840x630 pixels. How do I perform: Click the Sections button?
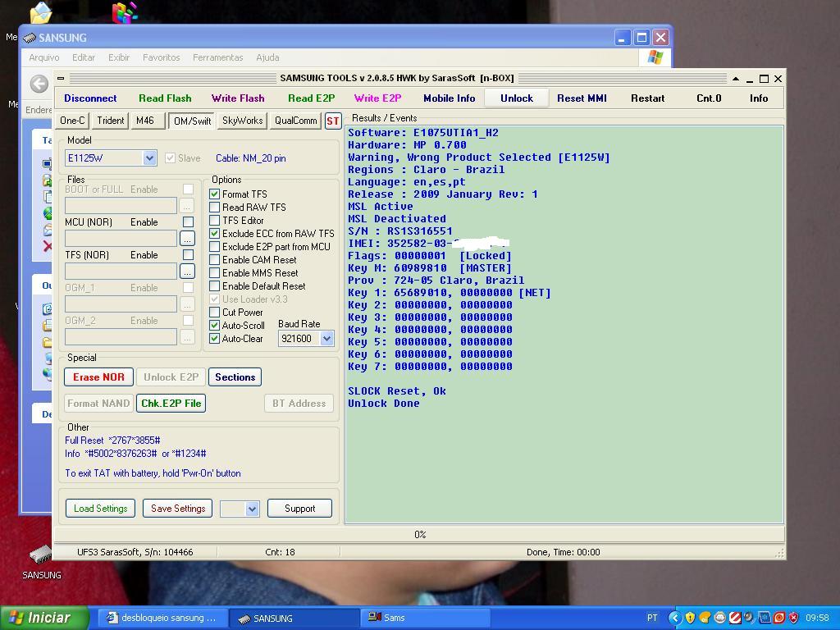tap(235, 377)
